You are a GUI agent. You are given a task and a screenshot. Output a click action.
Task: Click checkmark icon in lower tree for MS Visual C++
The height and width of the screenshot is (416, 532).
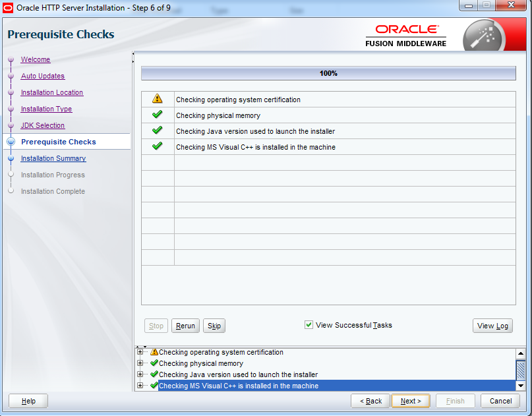tap(154, 386)
